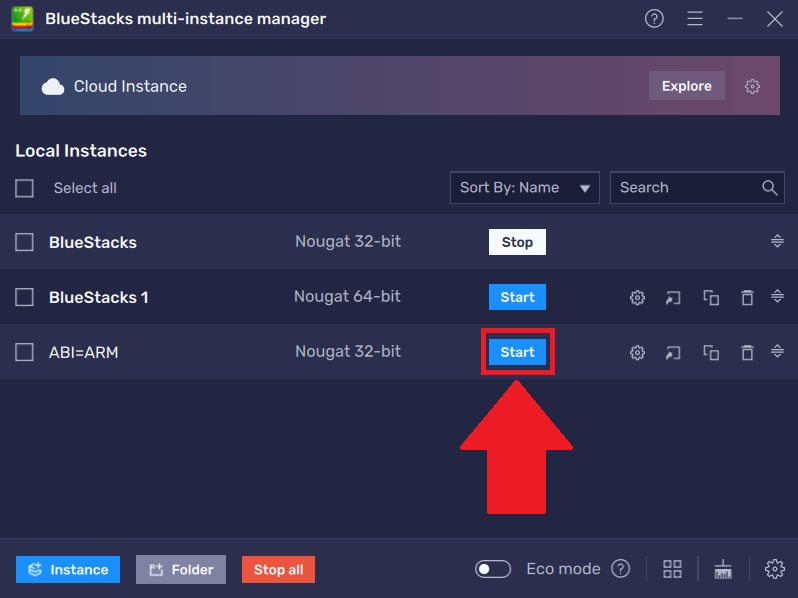The image size is (798, 598).
Task: Check the ABI=ARM instance checkbox
Action: coord(24,352)
